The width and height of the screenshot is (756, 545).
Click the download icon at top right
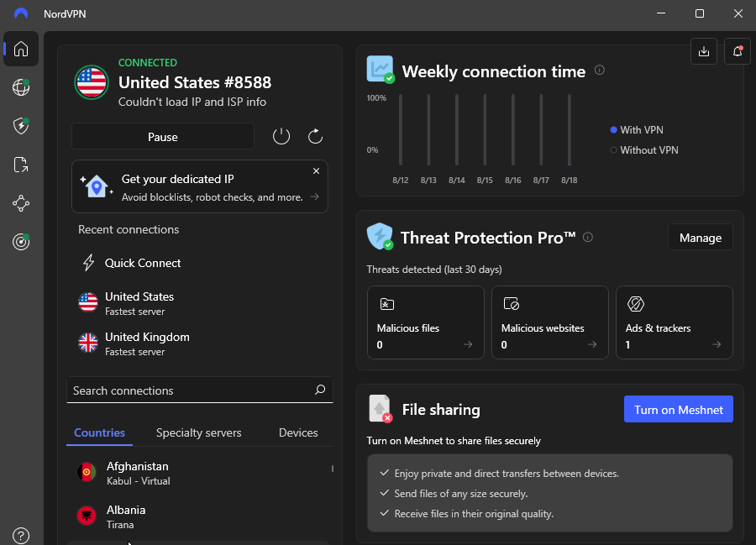tap(704, 51)
